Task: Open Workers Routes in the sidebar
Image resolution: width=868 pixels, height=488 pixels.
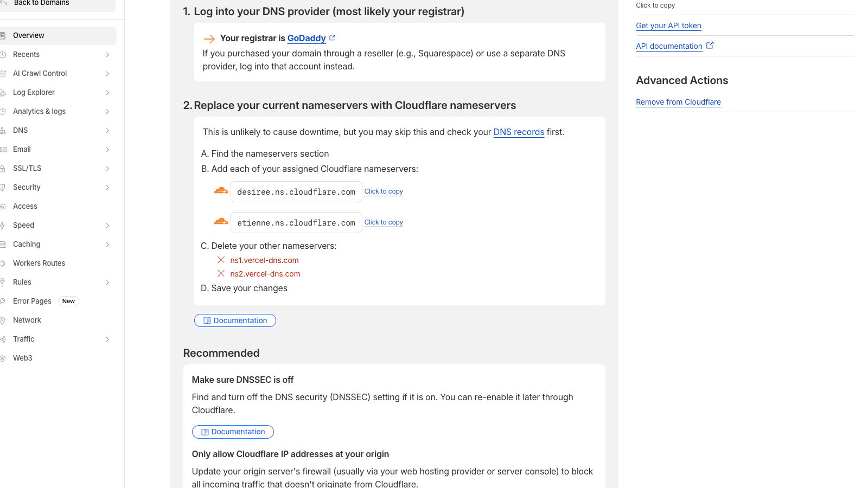Action: (39, 264)
